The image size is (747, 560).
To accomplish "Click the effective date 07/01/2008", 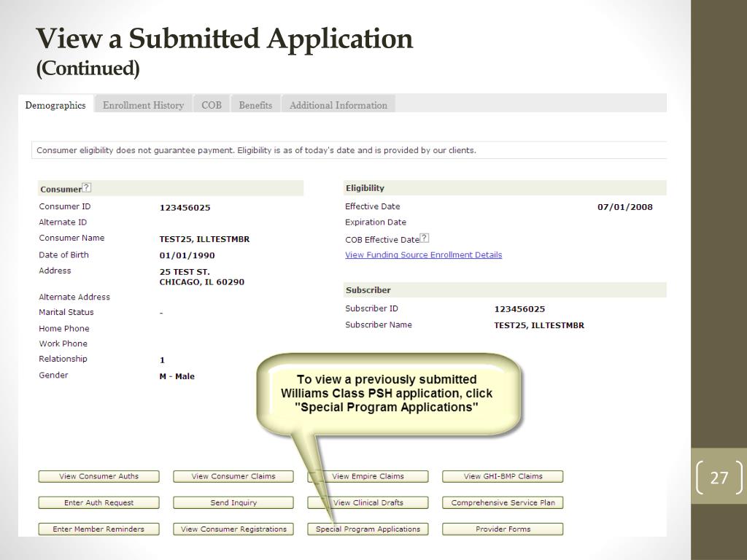I will pyautogui.click(x=625, y=207).
